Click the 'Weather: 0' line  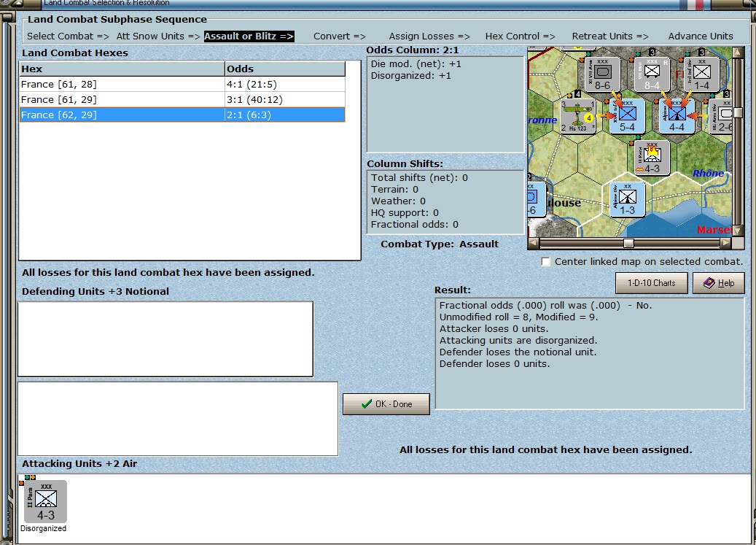[x=398, y=201]
